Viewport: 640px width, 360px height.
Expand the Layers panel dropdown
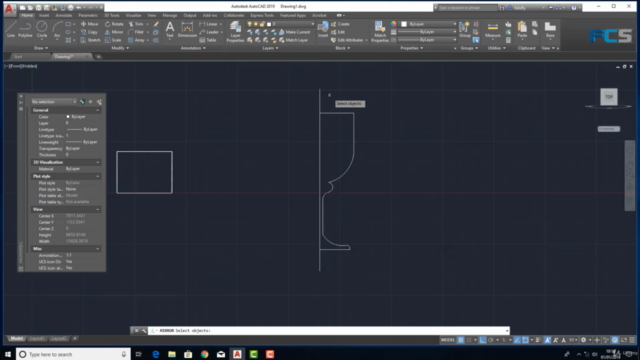point(270,48)
